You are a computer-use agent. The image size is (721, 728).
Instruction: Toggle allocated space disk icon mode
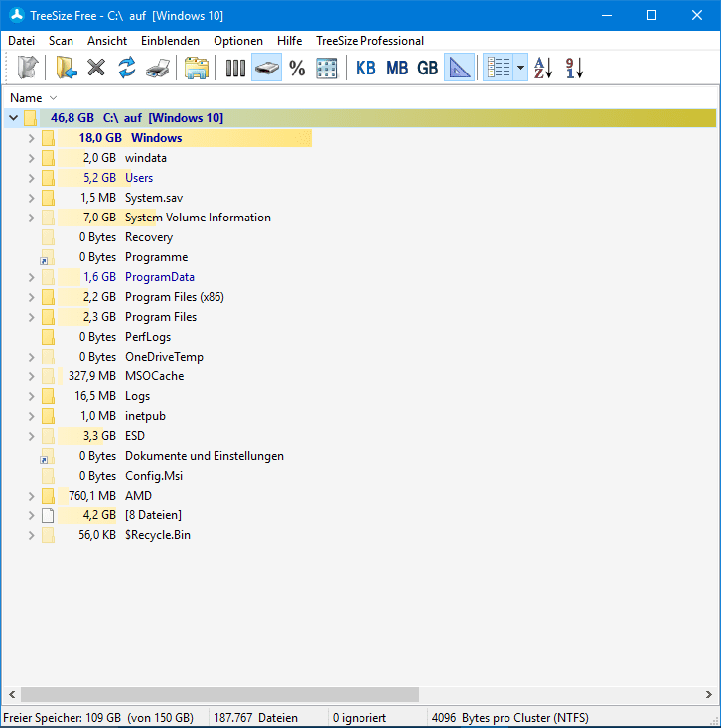click(266, 68)
